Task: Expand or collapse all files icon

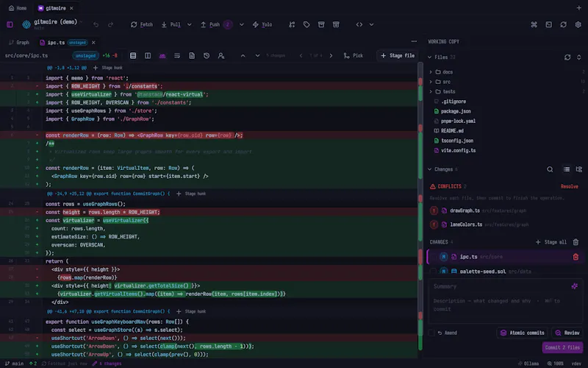Action: click(x=579, y=57)
